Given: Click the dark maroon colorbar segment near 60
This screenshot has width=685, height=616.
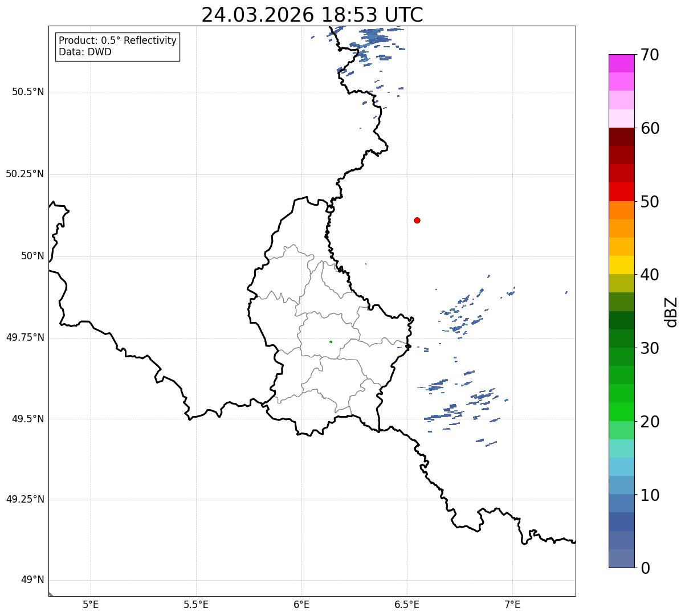Looking at the screenshot, I should point(621,137).
